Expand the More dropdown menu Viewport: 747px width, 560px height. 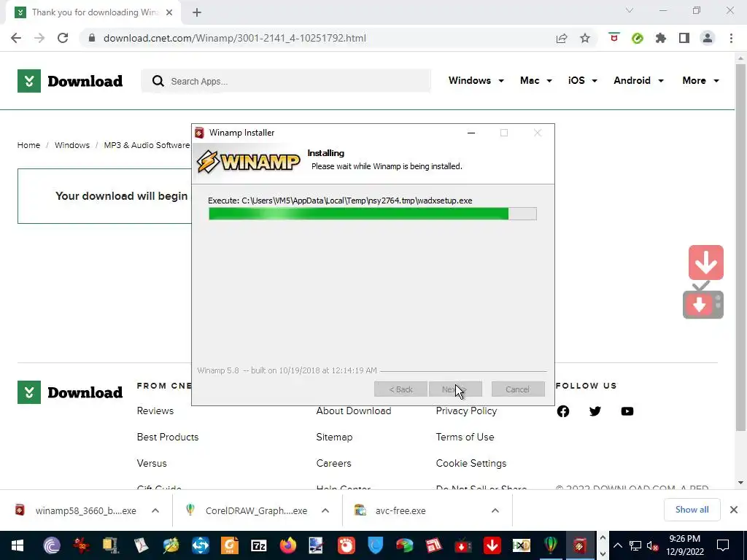(x=700, y=80)
